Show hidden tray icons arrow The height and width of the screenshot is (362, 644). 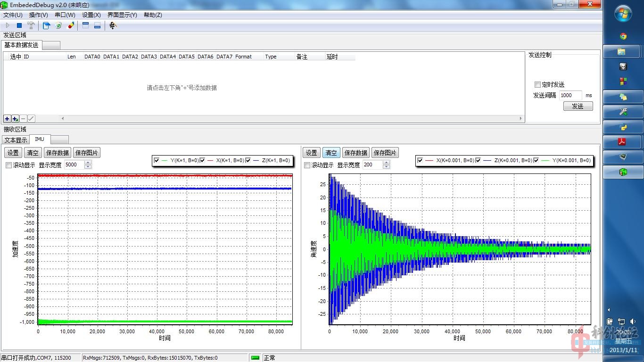pyautogui.click(x=609, y=310)
